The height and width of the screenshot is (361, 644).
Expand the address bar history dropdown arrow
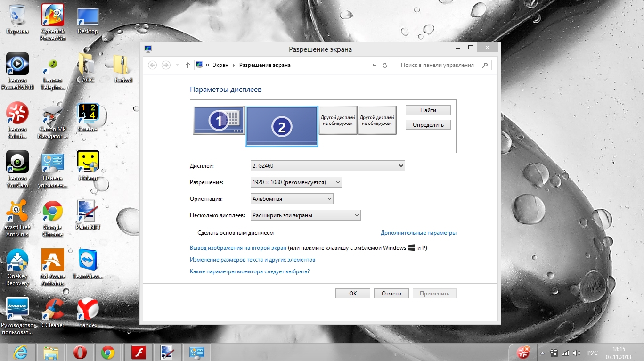click(375, 65)
